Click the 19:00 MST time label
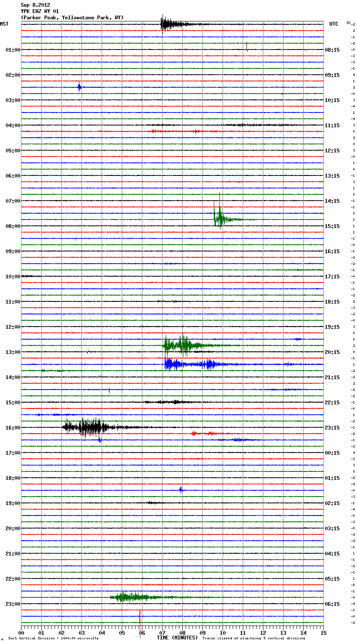357x644 pixels. (x=13, y=503)
